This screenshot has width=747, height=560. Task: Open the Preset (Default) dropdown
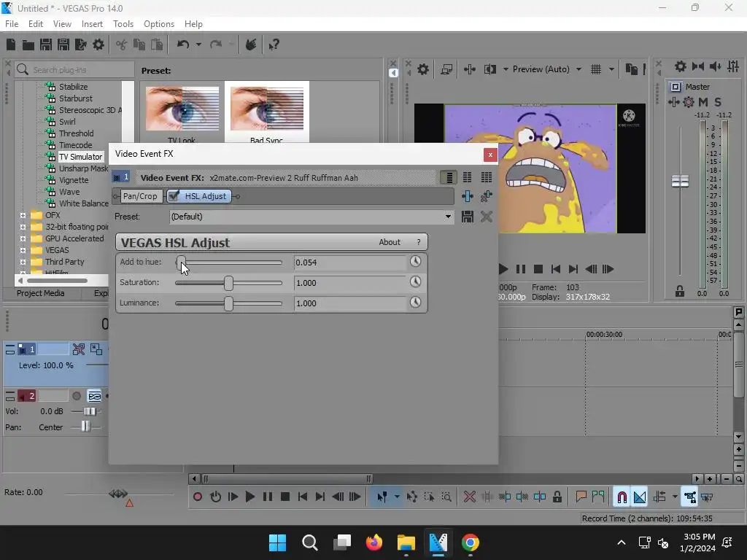(x=448, y=217)
